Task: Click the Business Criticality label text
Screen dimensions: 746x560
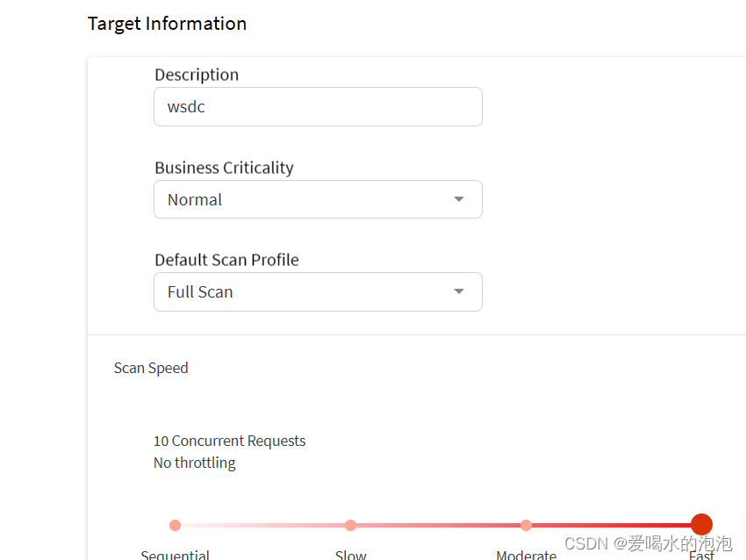Action: click(x=224, y=168)
